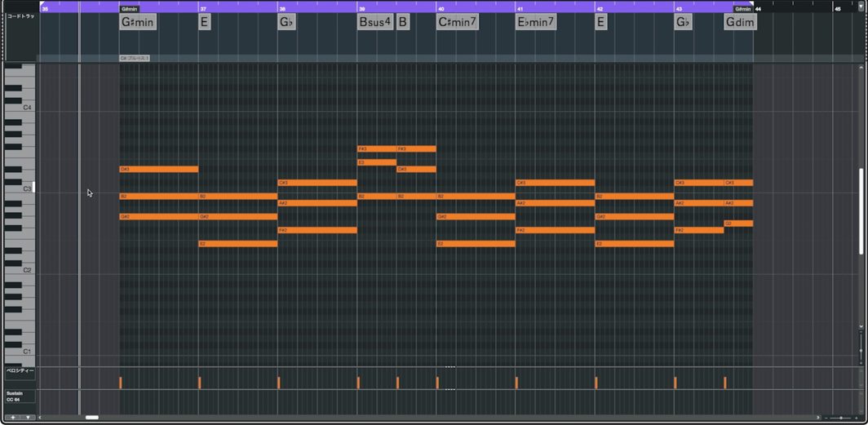This screenshot has height=425, width=868.
Task: Select the E♭min7 chord event
Action: click(x=536, y=23)
